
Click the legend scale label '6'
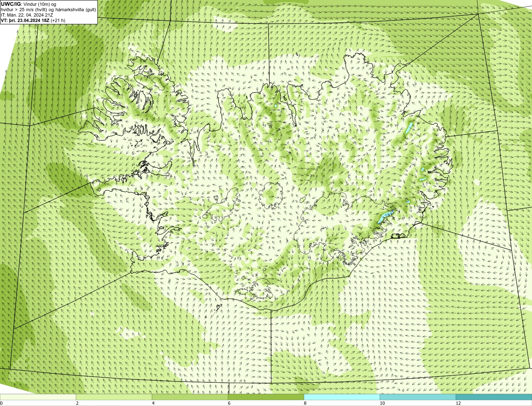point(229,403)
